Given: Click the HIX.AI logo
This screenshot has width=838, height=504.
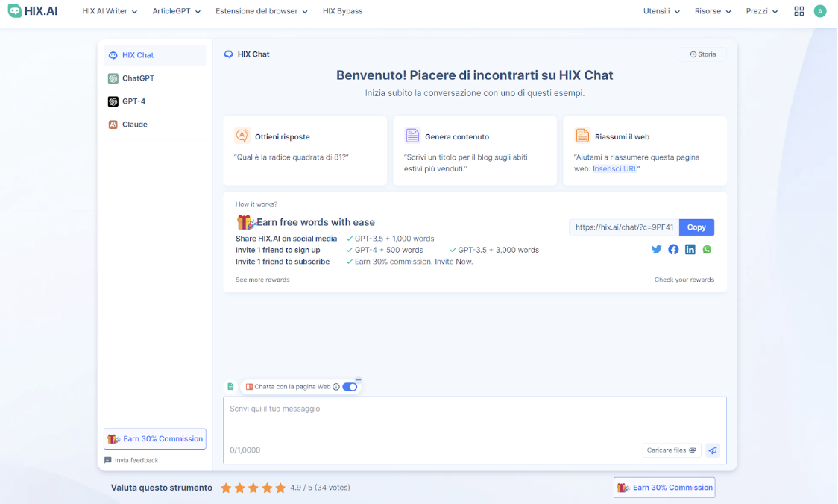Looking at the screenshot, I should pyautogui.click(x=33, y=10).
